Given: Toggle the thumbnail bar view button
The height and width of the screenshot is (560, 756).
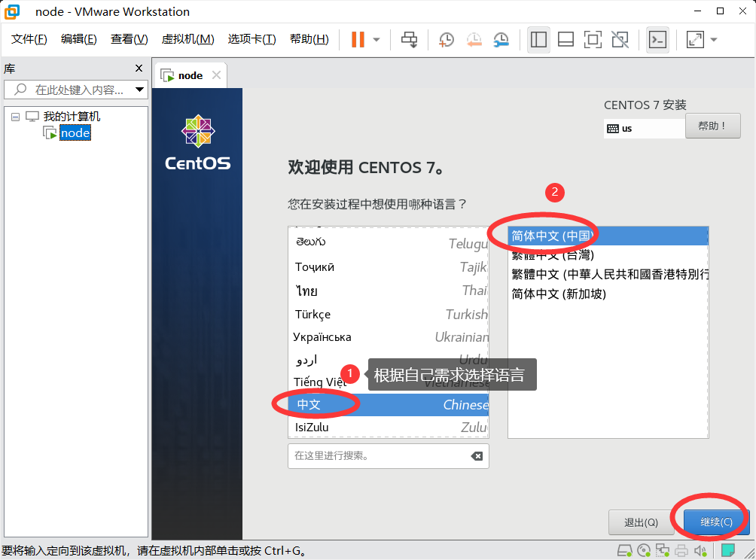Looking at the screenshot, I should click(565, 39).
